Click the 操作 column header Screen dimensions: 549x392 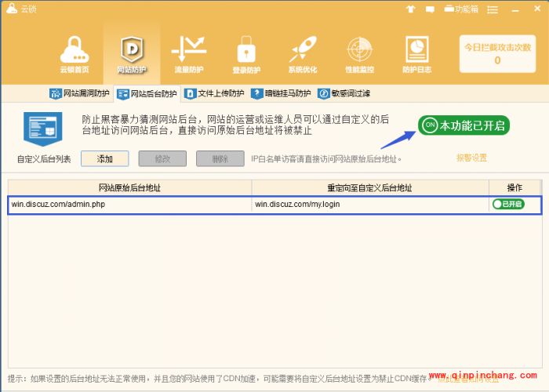(515, 188)
